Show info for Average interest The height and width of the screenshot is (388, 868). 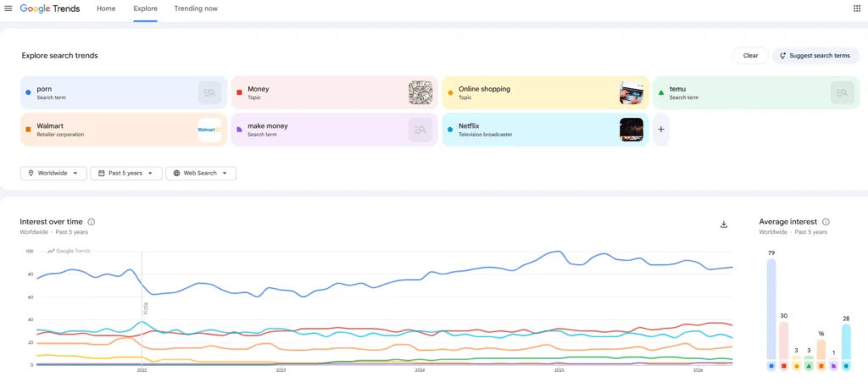click(x=826, y=222)
